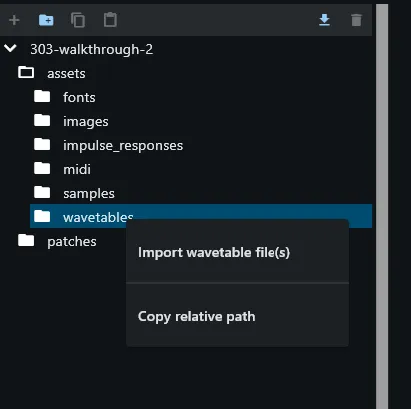
Task: Select the wavetables folder label
Action: coord(98,217)
